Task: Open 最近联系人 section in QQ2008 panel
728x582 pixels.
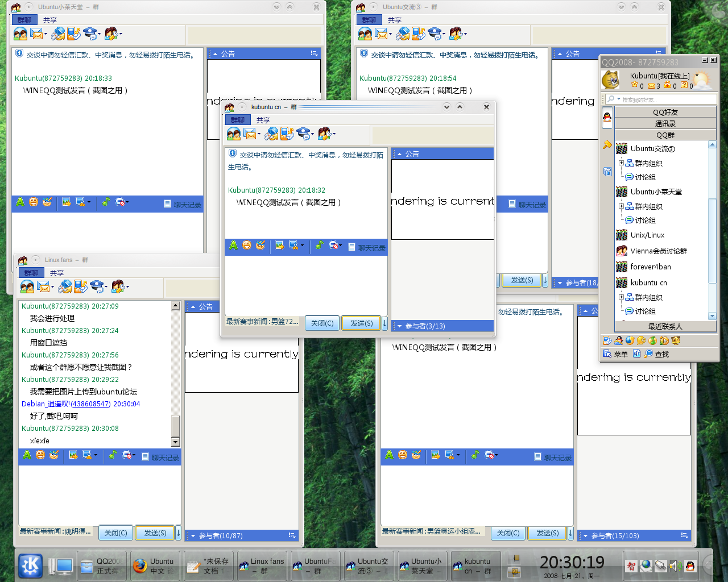Action: point(665,326)
